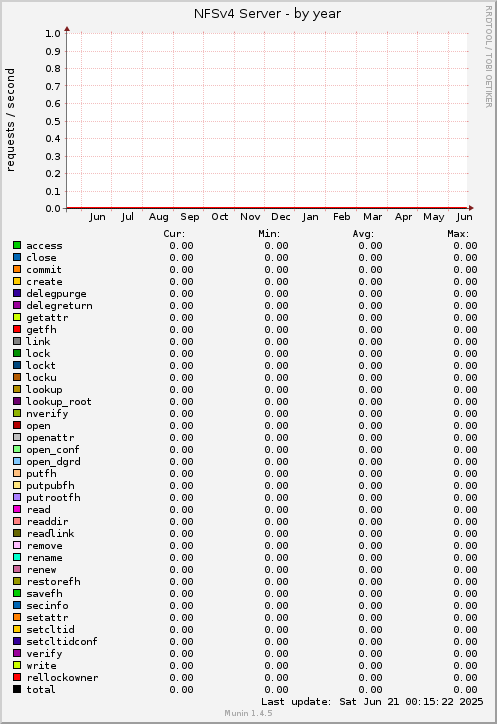Click the 'requests / second' axis label
The width and height of the screenshot is (497, 724).
click(10, 120)
